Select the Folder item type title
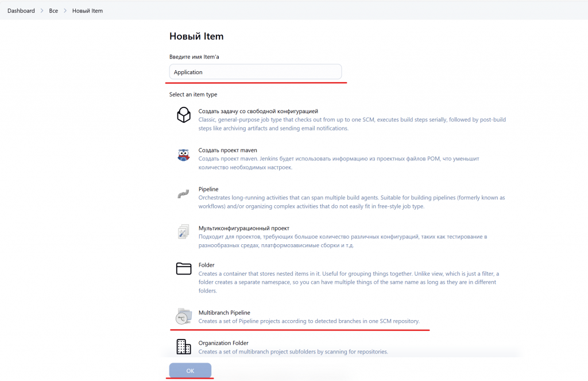 207,265
